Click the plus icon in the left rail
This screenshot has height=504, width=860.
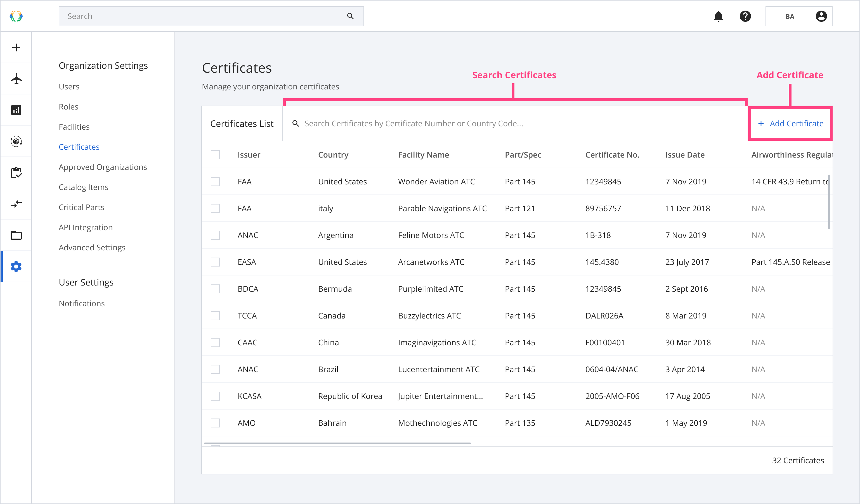[x=16, y=47]
